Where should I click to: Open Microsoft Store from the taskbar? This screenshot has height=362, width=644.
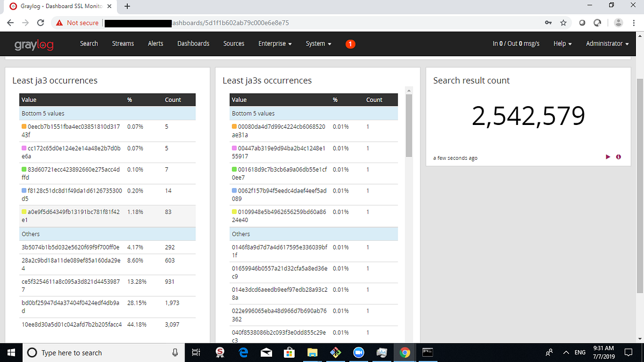(x=289, y=352)
